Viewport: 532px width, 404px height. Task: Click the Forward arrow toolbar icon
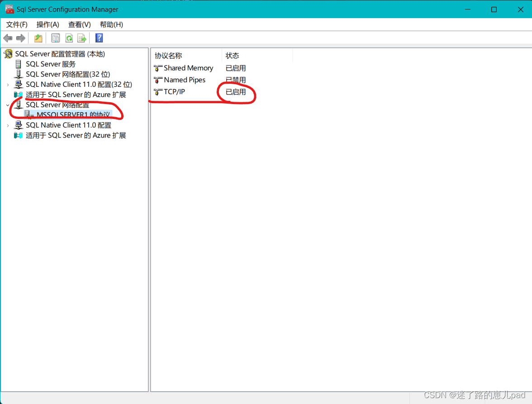[21, 38]
